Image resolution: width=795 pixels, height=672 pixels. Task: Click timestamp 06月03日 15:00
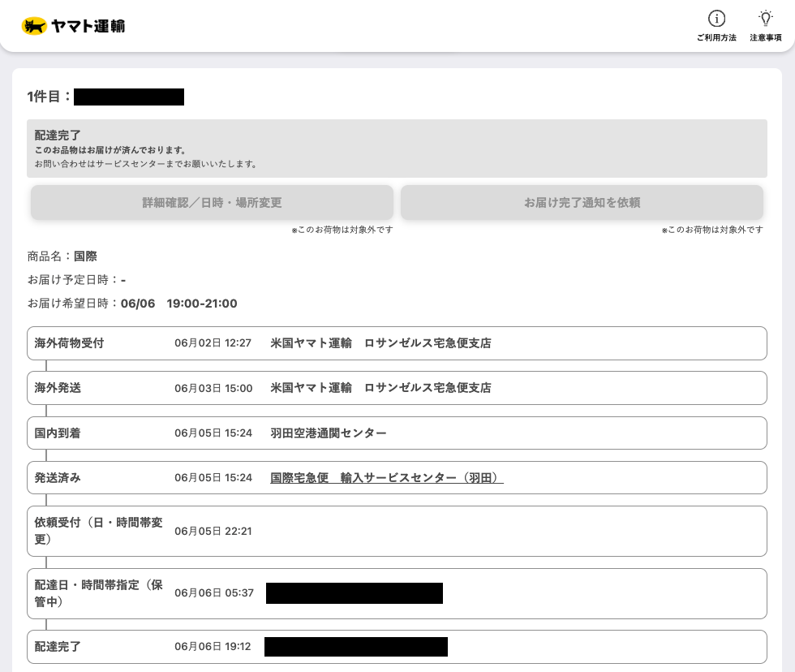(x=213, y=389)
